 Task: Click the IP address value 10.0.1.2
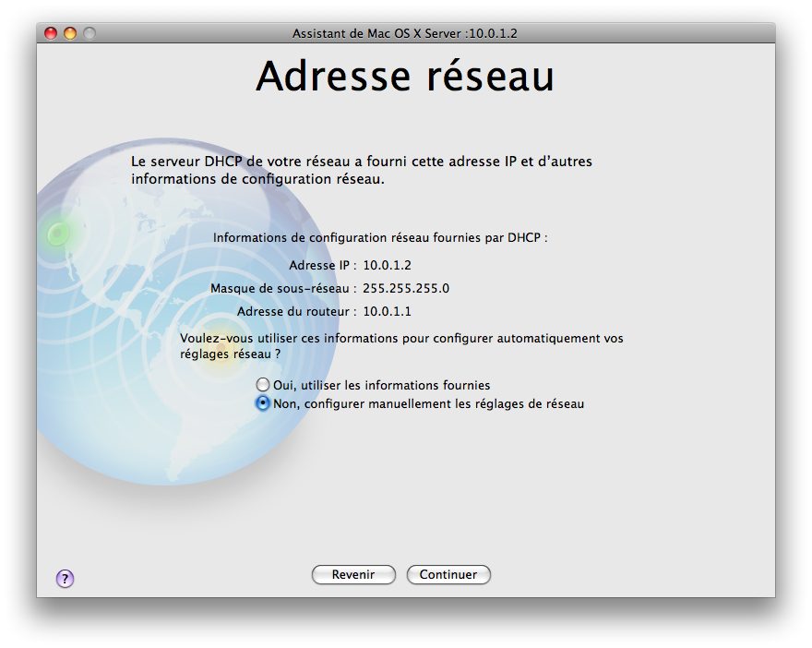(x=387, y=265)
